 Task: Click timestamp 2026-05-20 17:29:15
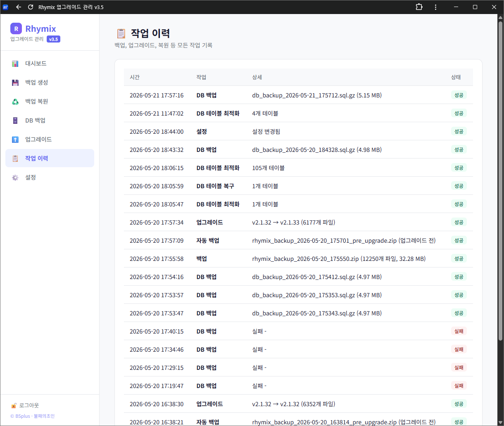coord(157,368)
